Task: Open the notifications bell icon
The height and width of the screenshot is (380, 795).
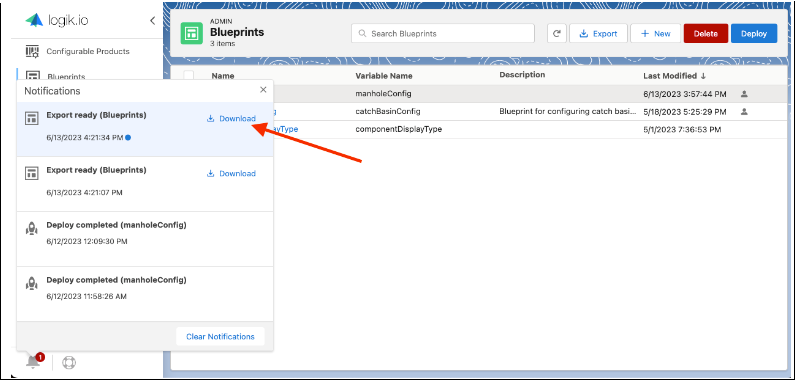Action: (x=33, y=362)
